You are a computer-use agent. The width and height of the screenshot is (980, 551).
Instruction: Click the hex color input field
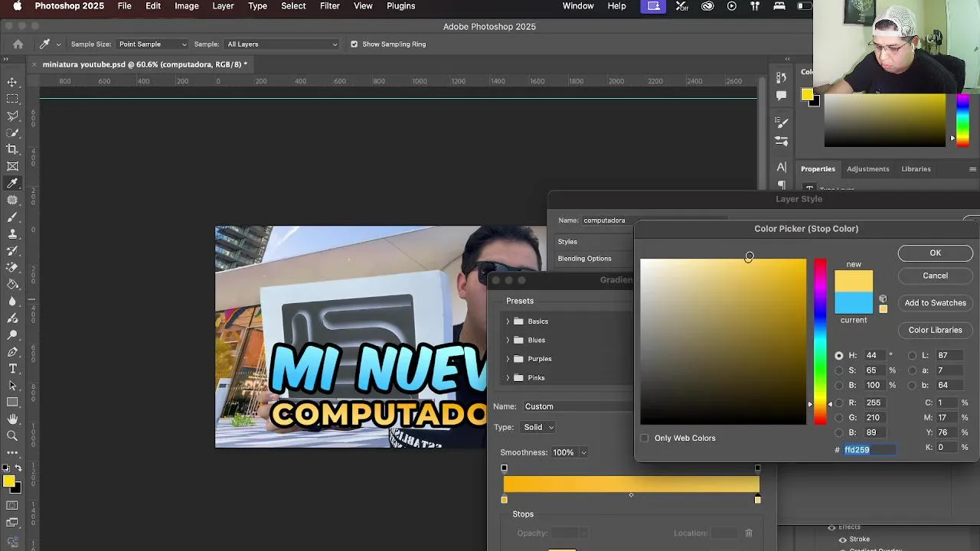point(869,450)
